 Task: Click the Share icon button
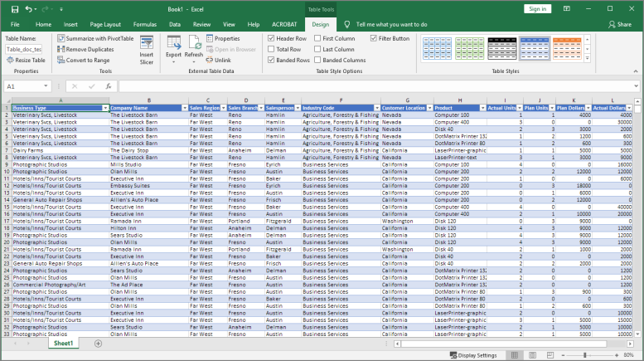click(x=620, y=24)
